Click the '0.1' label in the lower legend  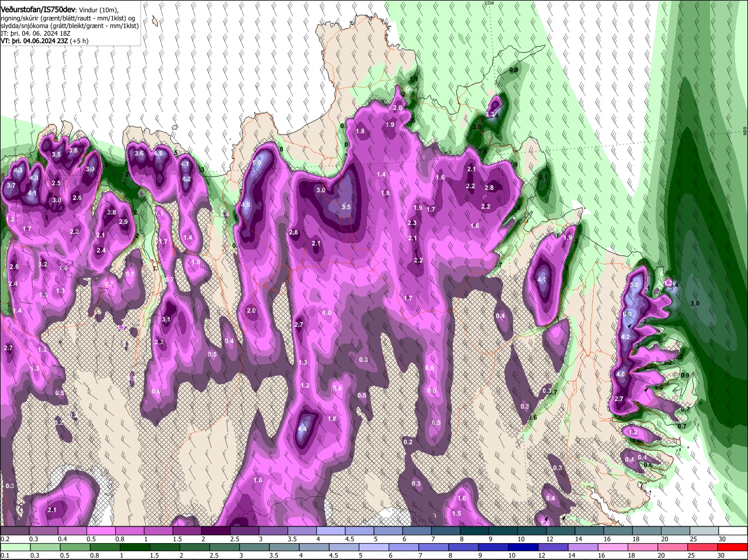tap(5, 555)
